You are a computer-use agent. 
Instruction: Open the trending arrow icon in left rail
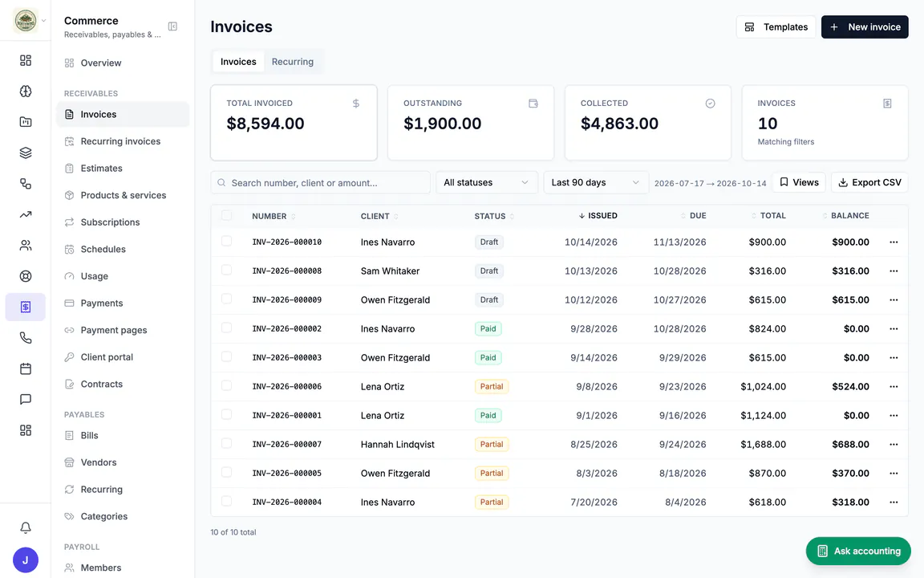tap(26, 214)
